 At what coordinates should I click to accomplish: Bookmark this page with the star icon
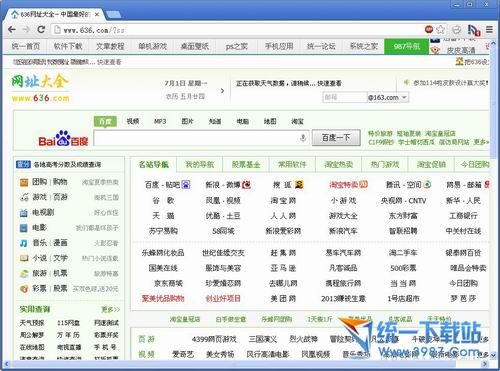point(441,30)
